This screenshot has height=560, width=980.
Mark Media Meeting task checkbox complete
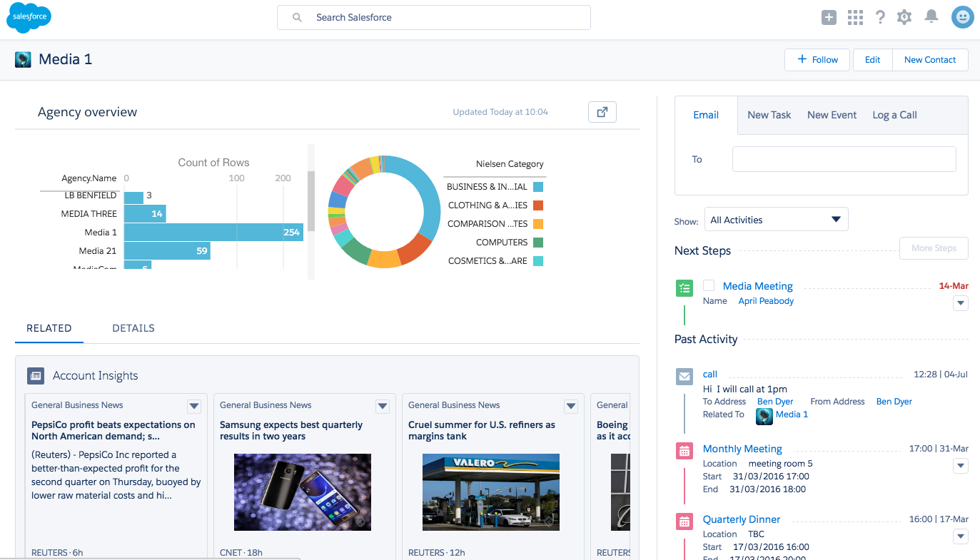(x=709, y=285)
